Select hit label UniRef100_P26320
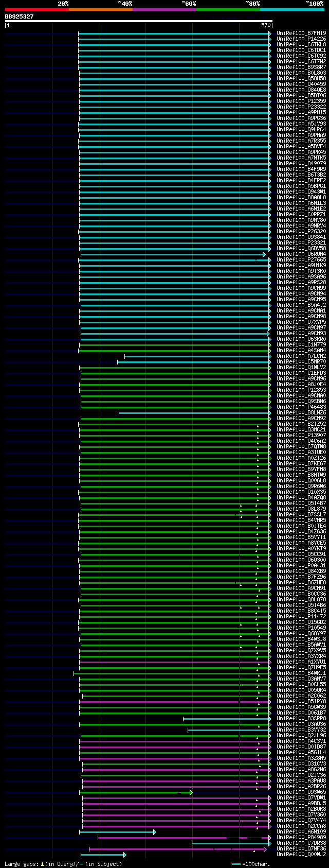 click(301, 231)
